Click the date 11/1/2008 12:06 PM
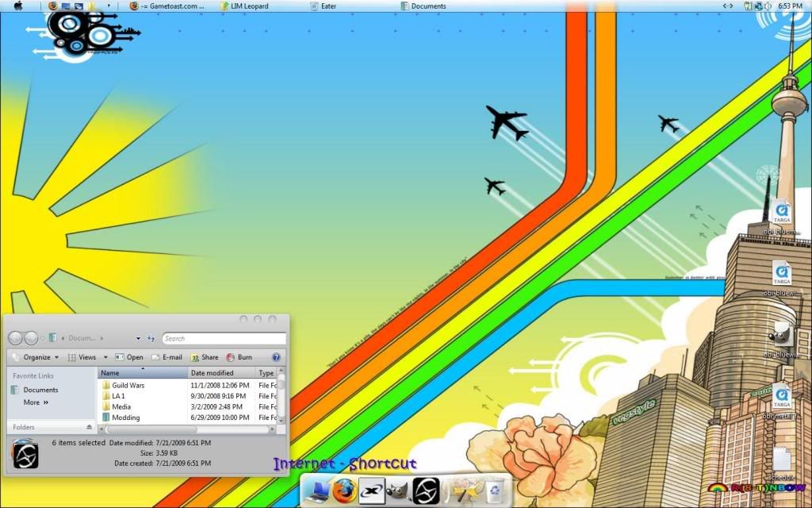Image resolution: width=812 pixels, height=508 pixels. click(x=220, y=385)
